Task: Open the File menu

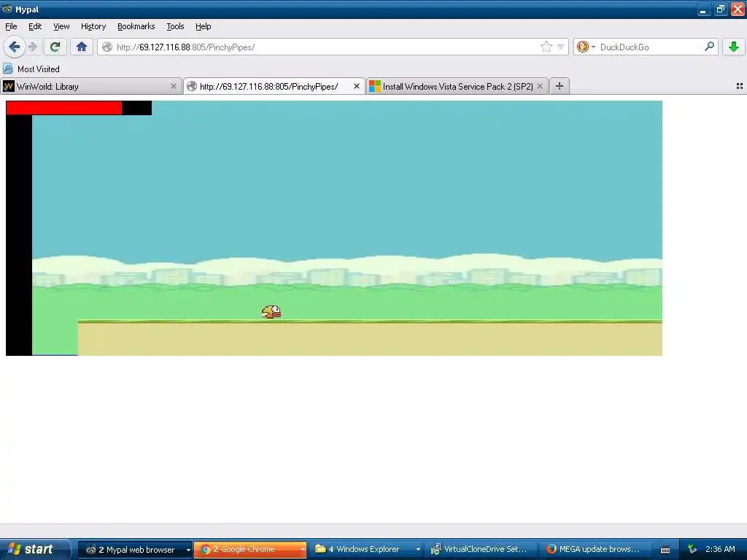Action: 11,26
